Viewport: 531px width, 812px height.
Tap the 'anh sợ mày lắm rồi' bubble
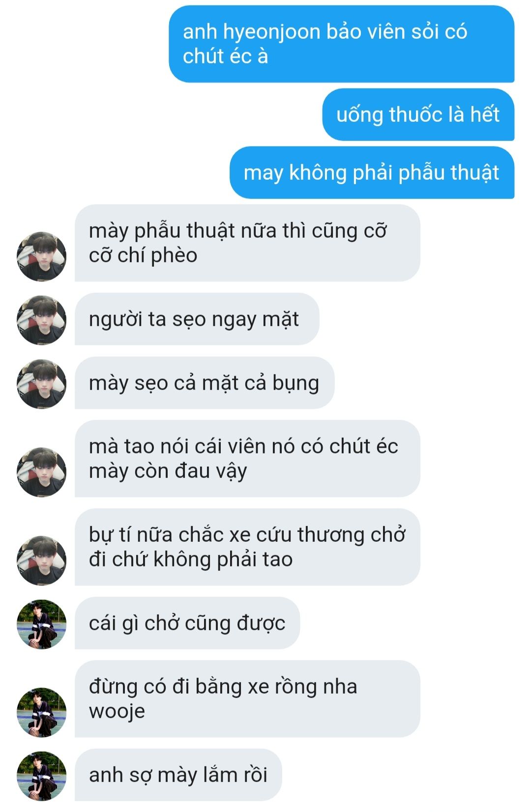(178, 775)
